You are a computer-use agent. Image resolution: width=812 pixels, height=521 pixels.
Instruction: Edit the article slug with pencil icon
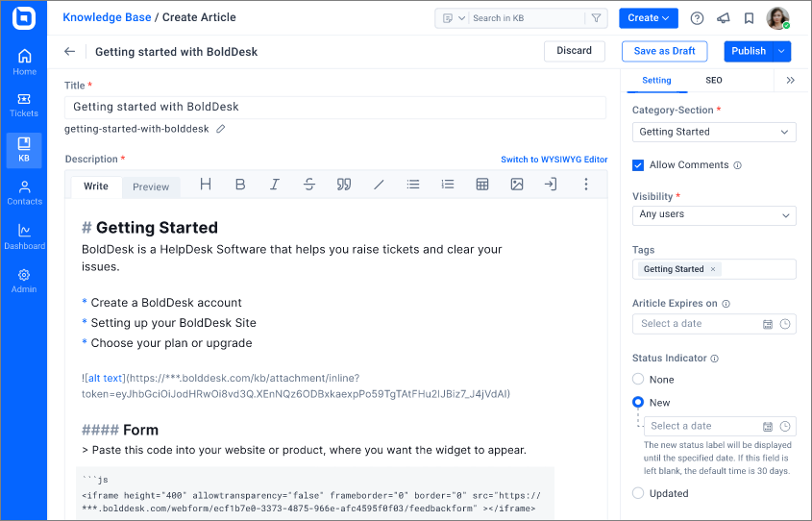point(221,129)
